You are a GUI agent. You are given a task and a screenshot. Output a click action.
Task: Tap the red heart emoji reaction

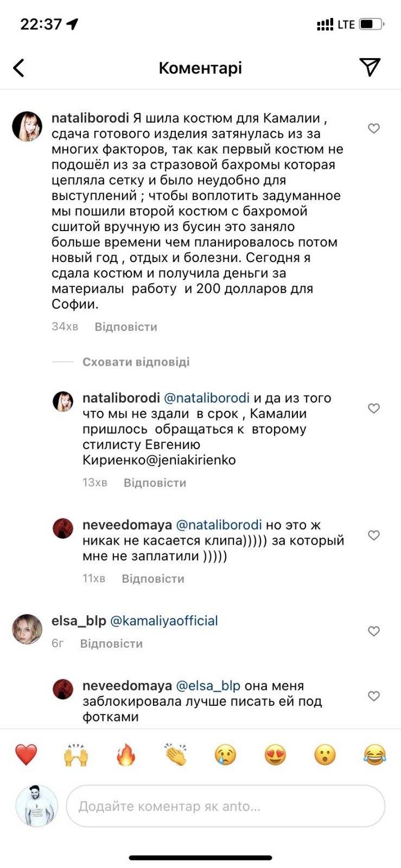pos(26,754)
